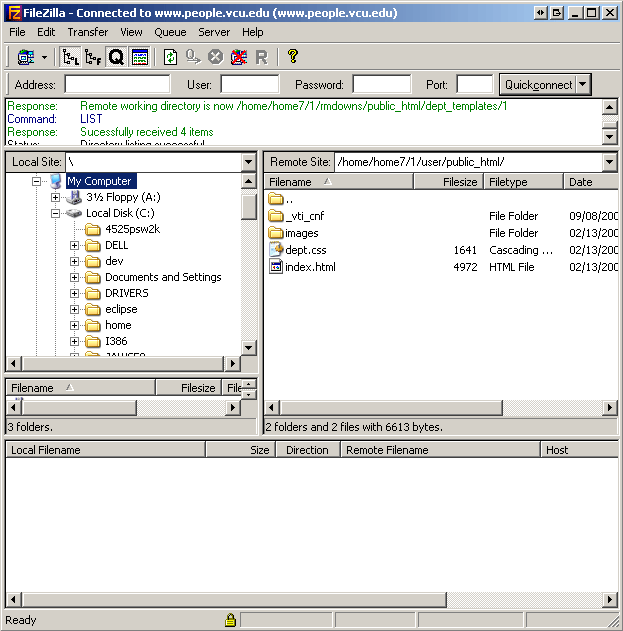Select the images remote folder icon

[x=276, y=233]
